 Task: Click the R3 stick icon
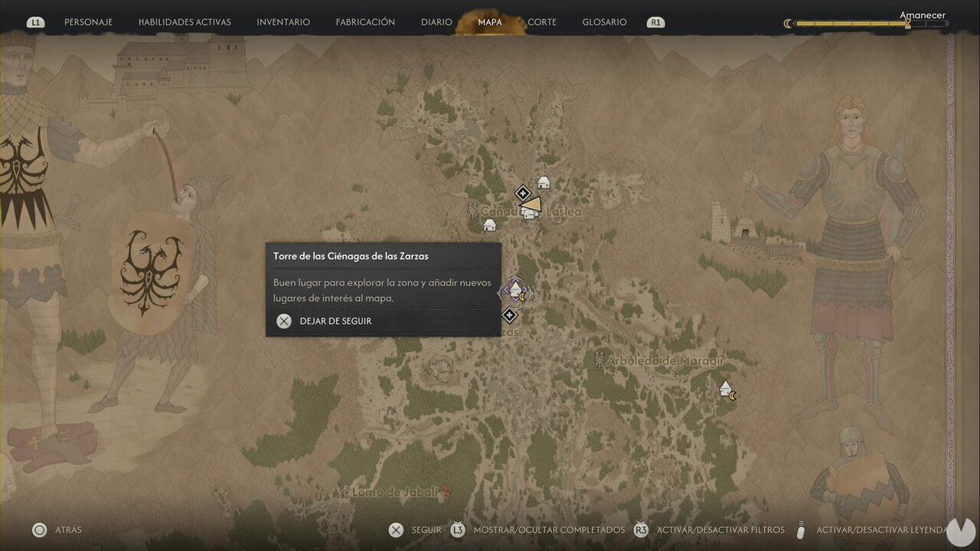641,530
